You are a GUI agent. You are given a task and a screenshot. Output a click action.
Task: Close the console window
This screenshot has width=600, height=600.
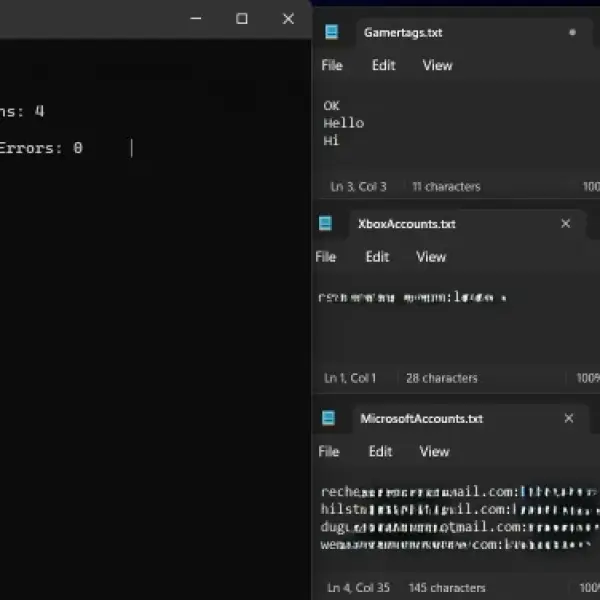click(x=288, y=18)
